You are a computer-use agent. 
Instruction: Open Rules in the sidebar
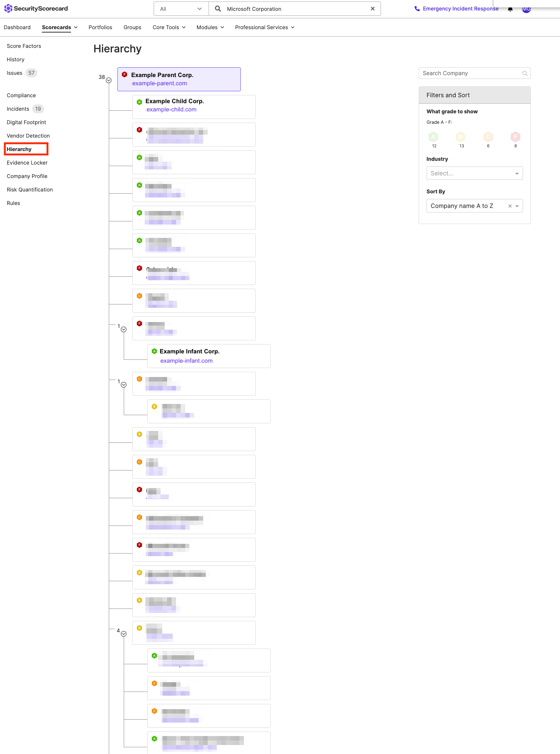click(x=13, y=203)
